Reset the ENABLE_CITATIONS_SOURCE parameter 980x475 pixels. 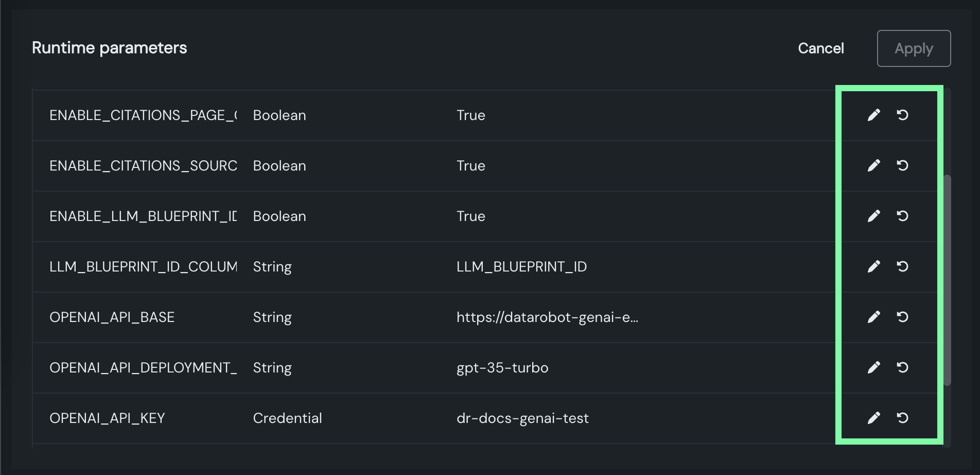pos(902,165)
